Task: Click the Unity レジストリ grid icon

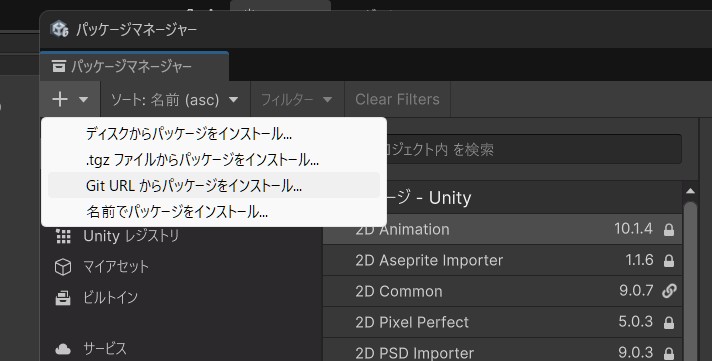Action: [x=63, y=236]
